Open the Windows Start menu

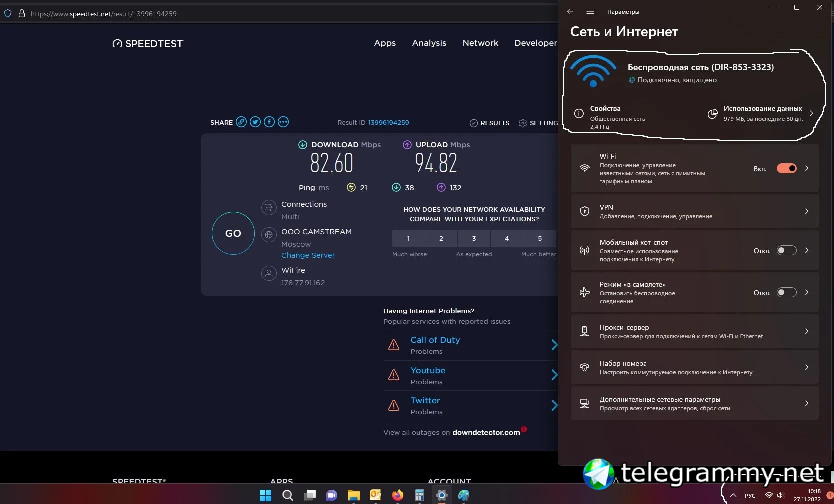(x=266, y=495)
